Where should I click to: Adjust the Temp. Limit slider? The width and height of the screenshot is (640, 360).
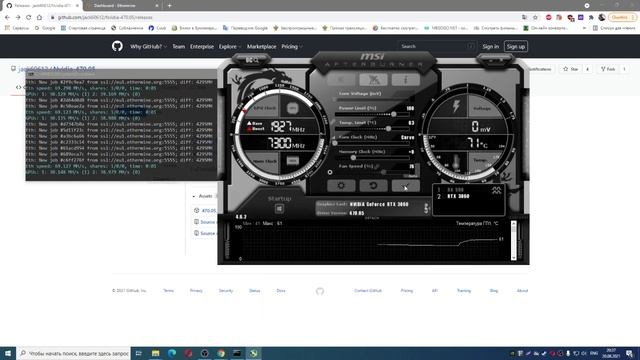click(x=372, y=129)
